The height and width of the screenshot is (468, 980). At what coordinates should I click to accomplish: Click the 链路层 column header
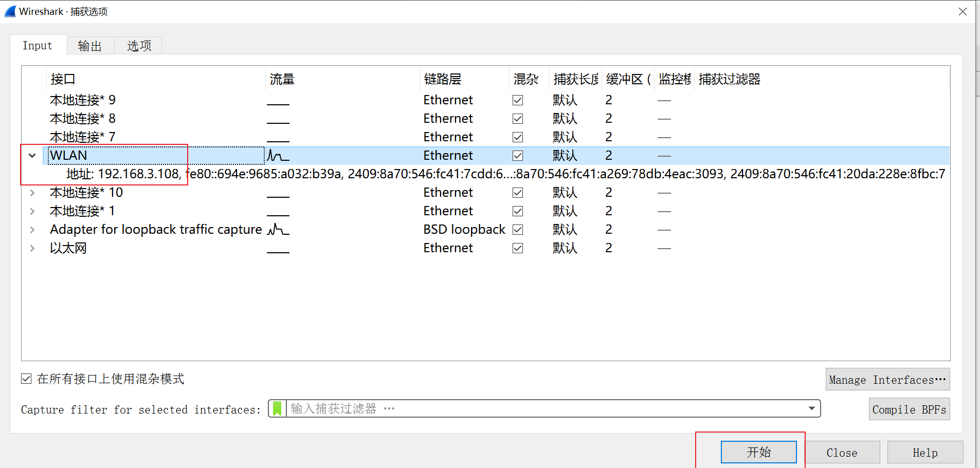(x=464, y=79)
